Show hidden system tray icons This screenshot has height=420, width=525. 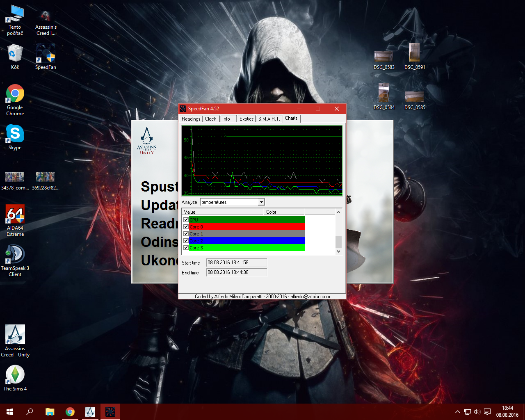(458, 412)
